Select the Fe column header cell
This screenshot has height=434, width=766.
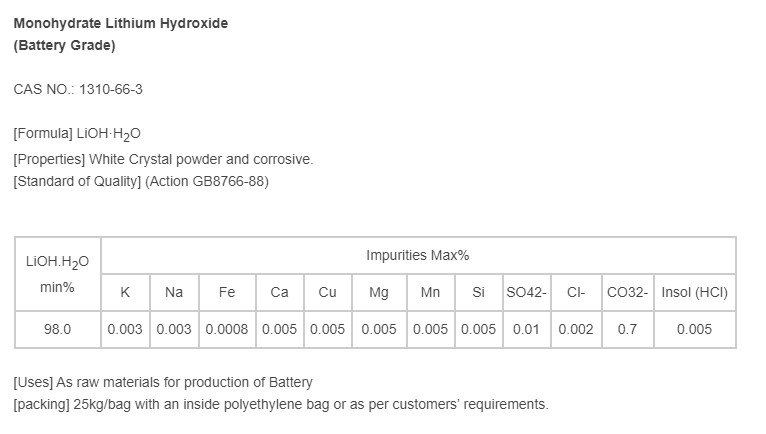click(227, 293)
